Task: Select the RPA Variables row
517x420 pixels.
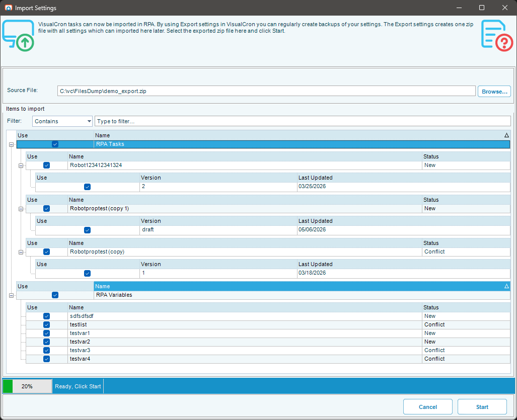Action: (263, 295)
